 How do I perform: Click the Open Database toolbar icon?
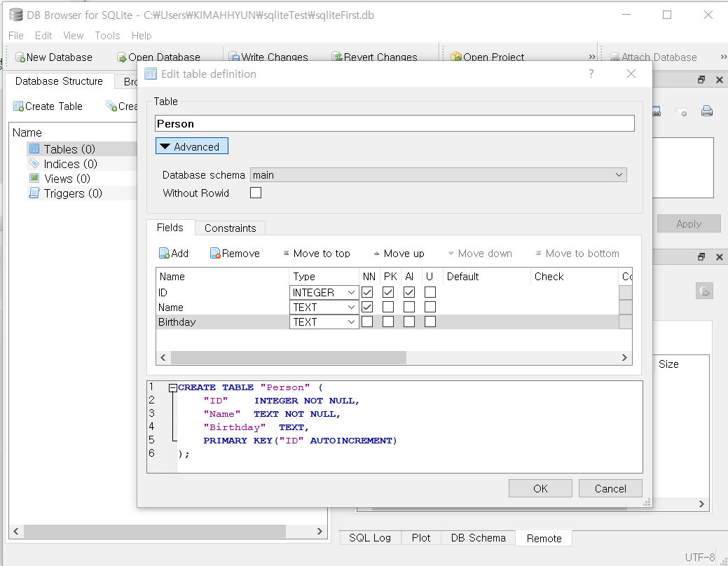click(122, 57)
